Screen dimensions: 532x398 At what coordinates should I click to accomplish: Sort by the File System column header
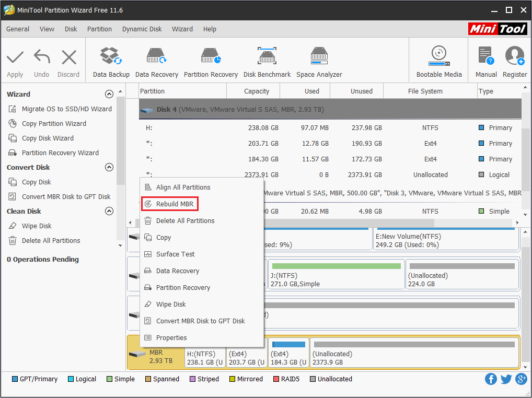[x=430, y=91]
